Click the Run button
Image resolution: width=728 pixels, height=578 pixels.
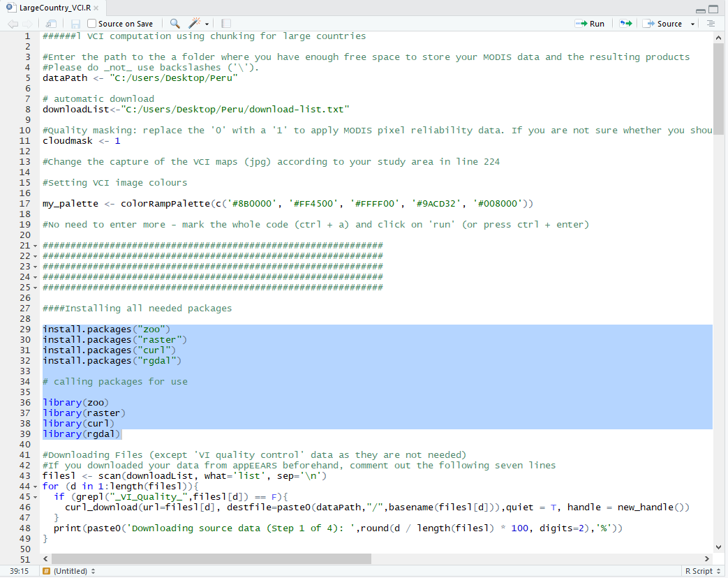(590, 24)
